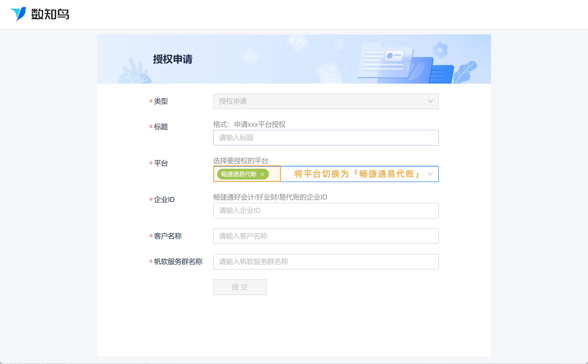The image size is (588, 364).
Task: Select the 畅捷通易代账 platform tag
Action: point(238,174)
